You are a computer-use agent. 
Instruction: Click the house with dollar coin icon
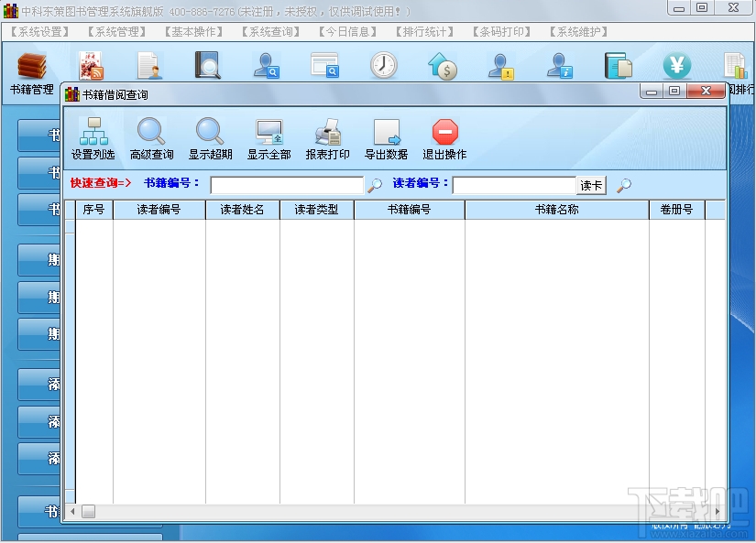[442, 65]
